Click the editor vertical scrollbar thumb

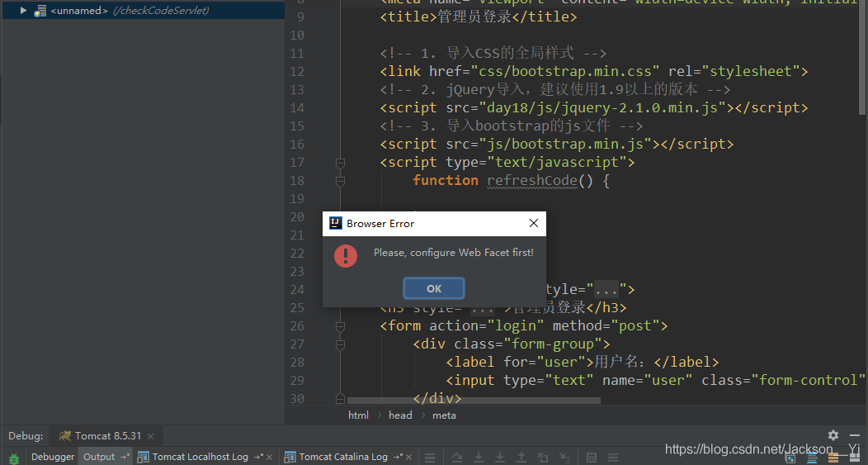coord(862,58)
